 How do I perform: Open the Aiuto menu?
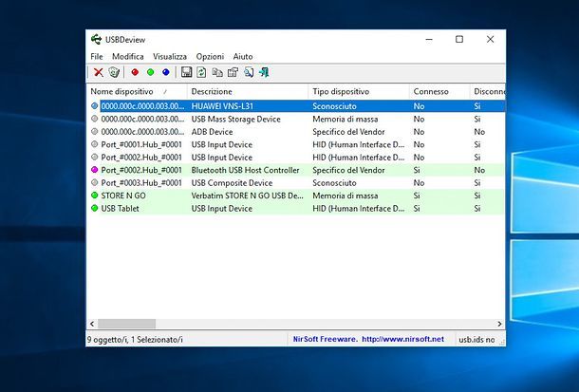(x=243, y=57)
